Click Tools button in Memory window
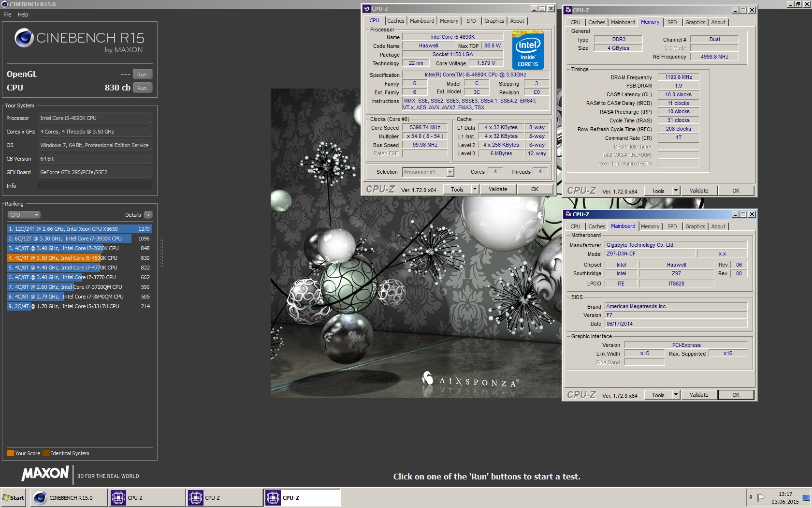Image resolution: width=812 pixels, height=508 pixels. tap(658, 191)
